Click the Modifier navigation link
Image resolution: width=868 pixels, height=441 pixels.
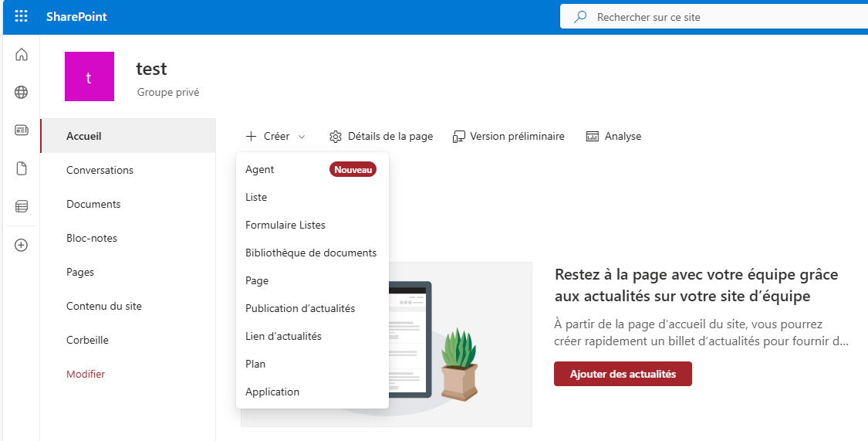(86, 374)
